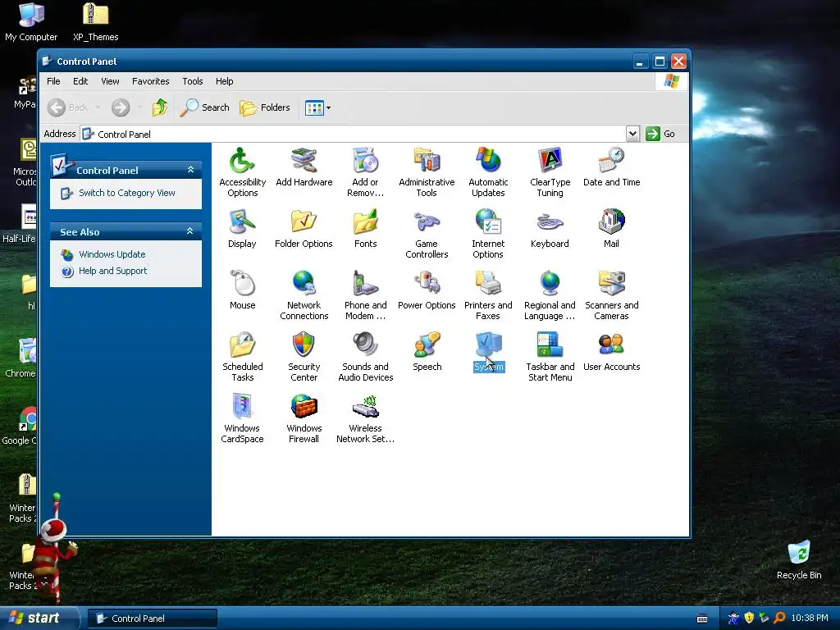840x630 pixels.
Task: Toggle the Folders pane button
Action: pos(265,107)
